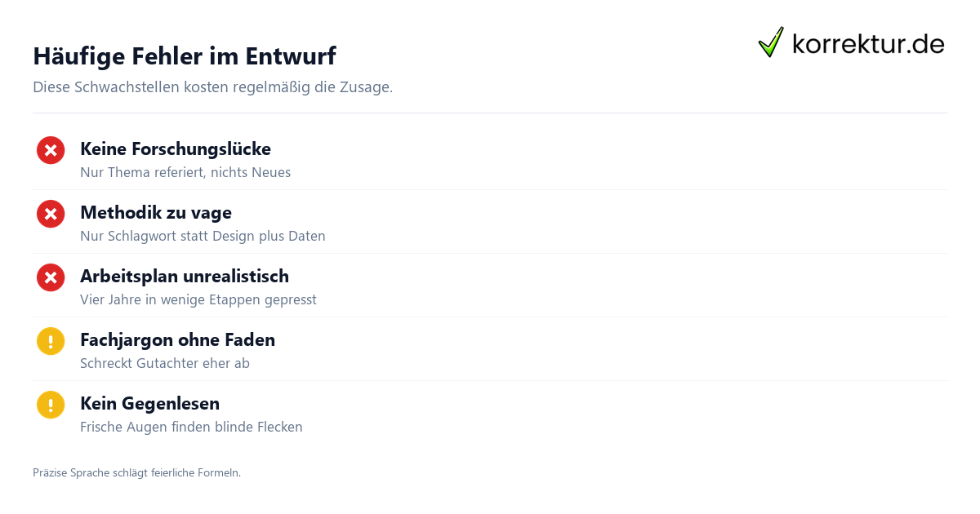Click the text Vier Jahre in wenige Etappen gepresst
Image resolution: width=980 pixels, height=514 pixels.
click(x=198, y=300)
